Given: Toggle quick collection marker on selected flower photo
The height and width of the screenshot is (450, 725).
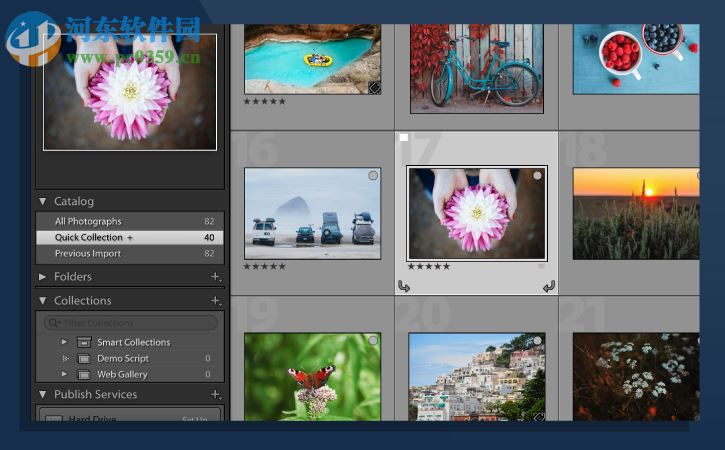Looking at the screenshot, I should pos(537,176).
